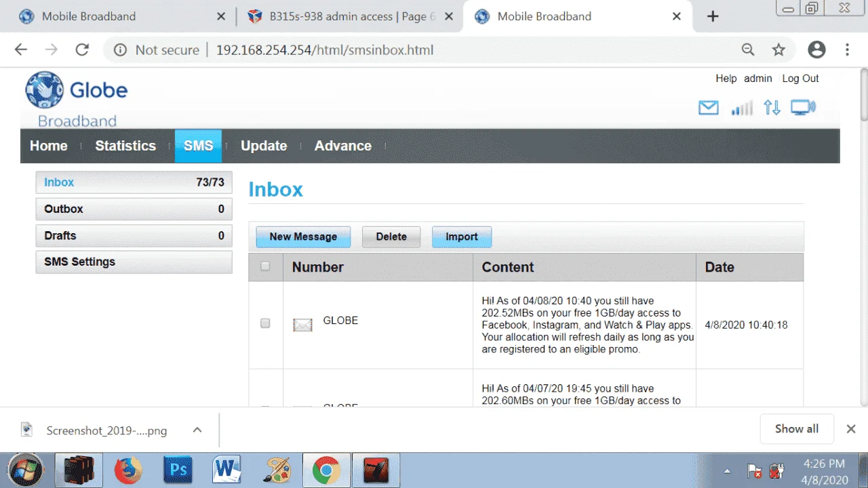868x488 pixels.
Task: Open SMS Settings
Action: (x=134, y=262)
